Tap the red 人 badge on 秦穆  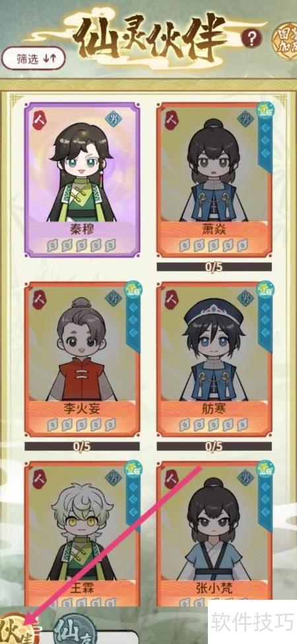(x=39, y=120)
